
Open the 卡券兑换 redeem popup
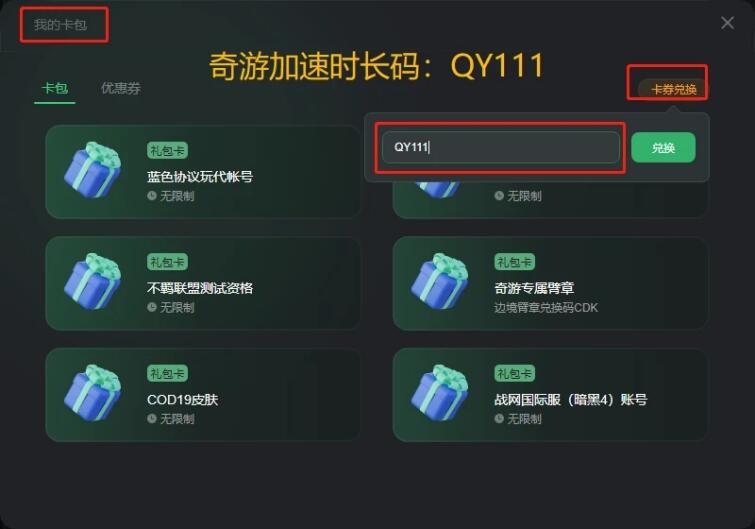click(673, 89)
